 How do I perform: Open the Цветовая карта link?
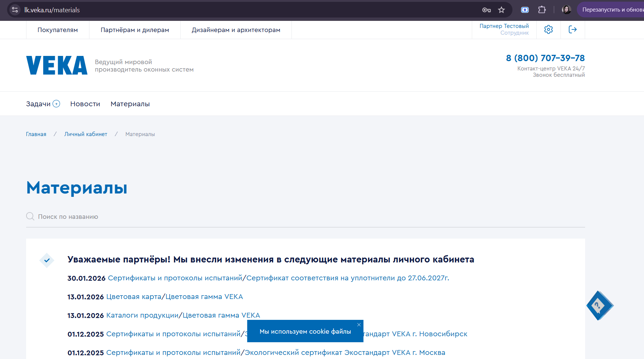pyautogui.click(x=134, y=296)
